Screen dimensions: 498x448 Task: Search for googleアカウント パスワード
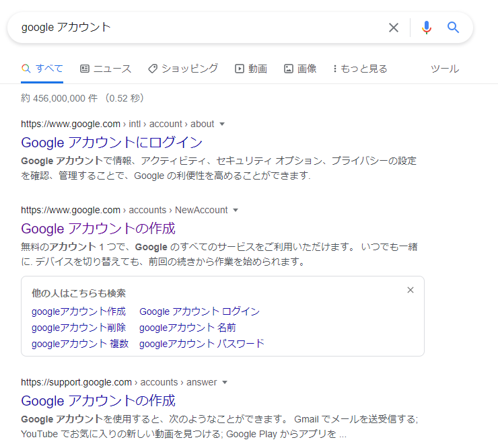202,344
